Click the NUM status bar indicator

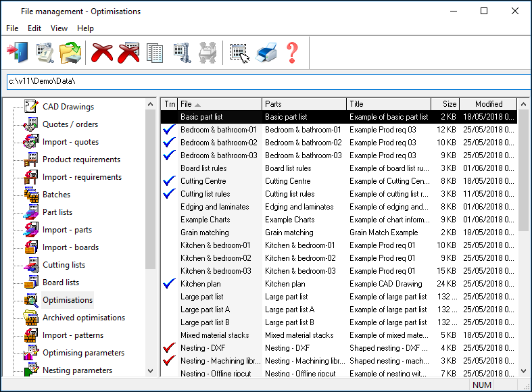482,385
